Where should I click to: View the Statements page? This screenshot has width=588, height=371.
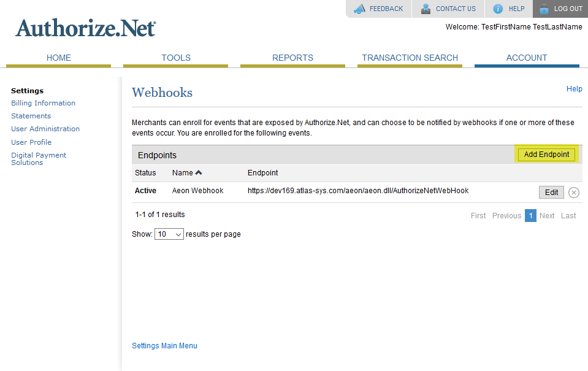coord(31,115)
